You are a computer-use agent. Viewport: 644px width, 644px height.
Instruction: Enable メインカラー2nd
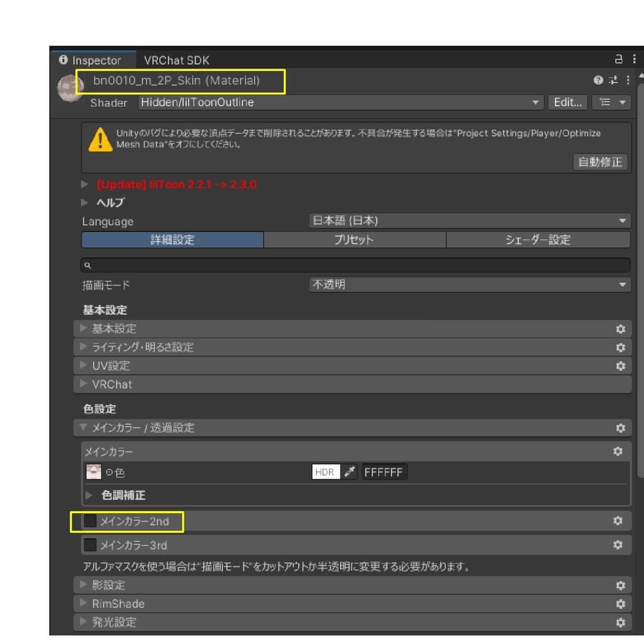[89, 521]
